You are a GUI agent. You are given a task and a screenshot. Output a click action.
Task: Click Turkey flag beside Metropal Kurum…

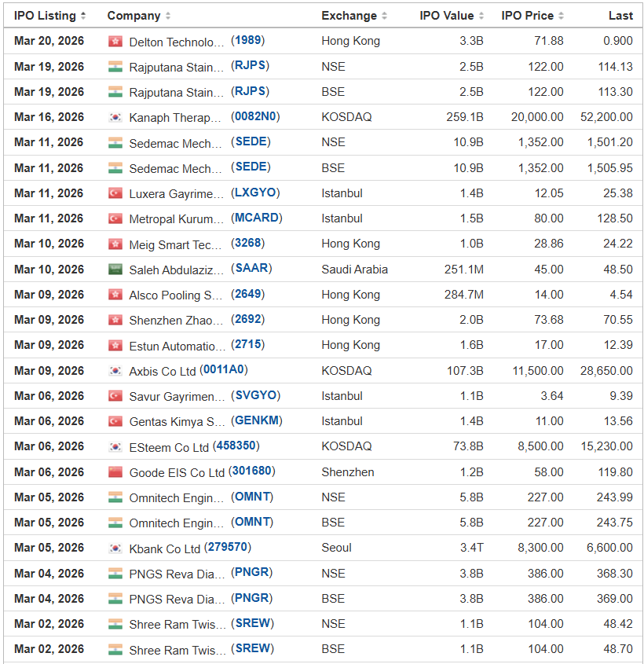pyautogui.click(x=115, y=219)
